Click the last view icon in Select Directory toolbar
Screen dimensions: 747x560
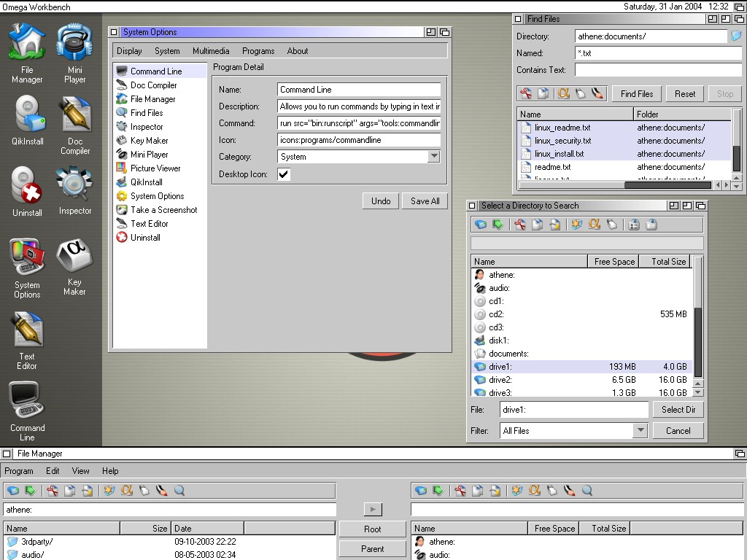click(x=651, y=225)
